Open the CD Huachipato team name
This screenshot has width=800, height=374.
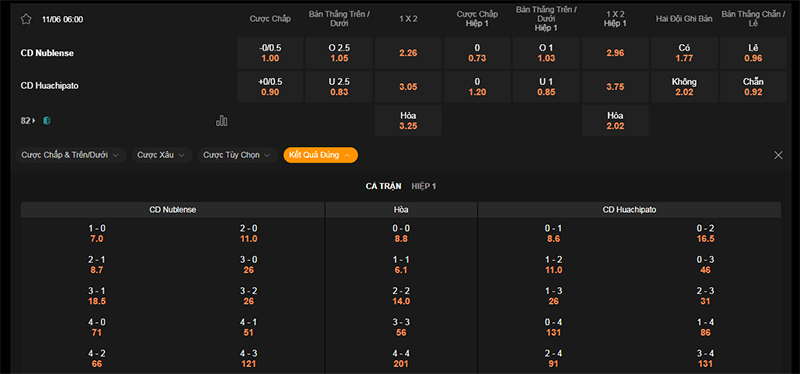(x=49, y=86)
